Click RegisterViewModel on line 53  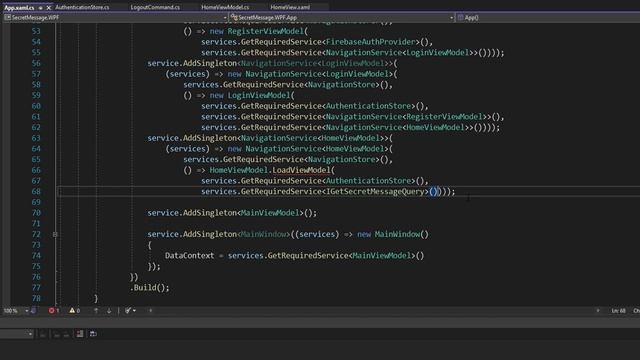266,31
